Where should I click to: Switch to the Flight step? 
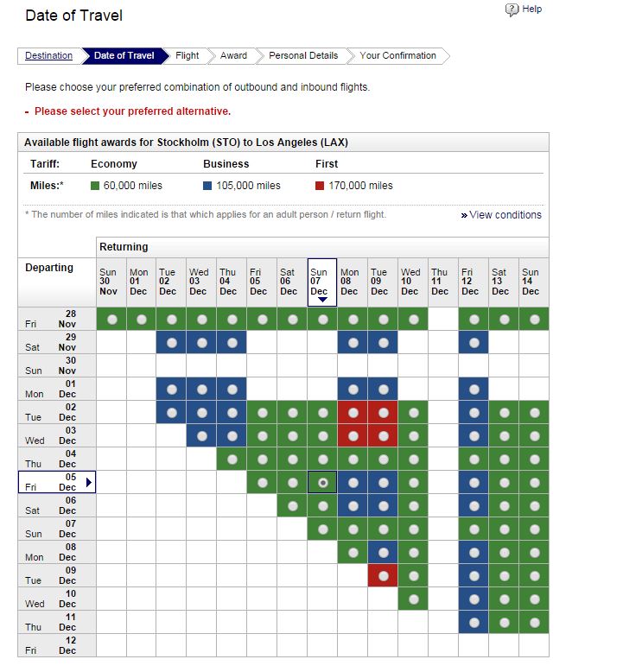pyautogui.click(x=187, y=56)
